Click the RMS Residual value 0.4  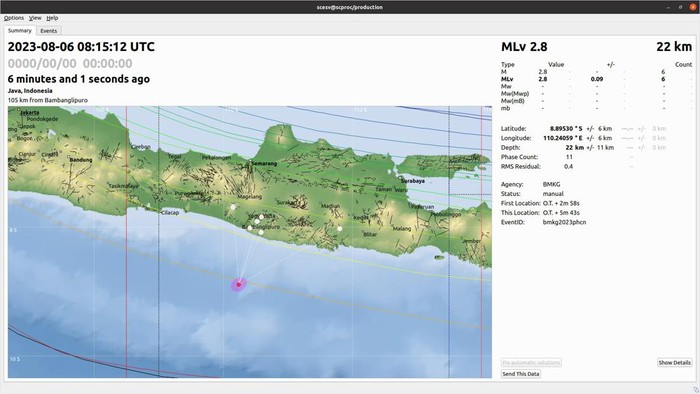568,166
